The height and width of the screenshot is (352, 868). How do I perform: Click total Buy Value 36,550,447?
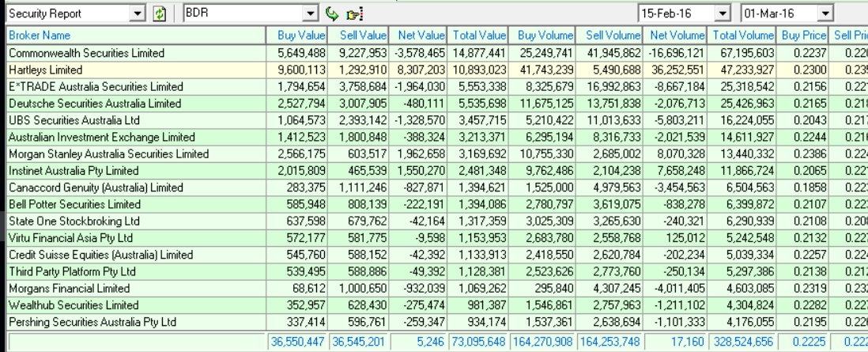(298, 342)
